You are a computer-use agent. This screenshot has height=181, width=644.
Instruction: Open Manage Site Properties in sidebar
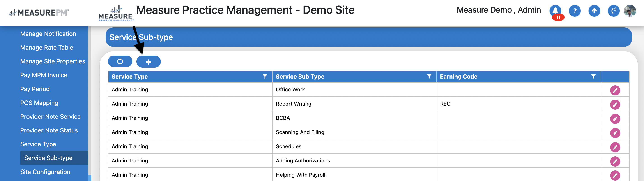point(53,61)
